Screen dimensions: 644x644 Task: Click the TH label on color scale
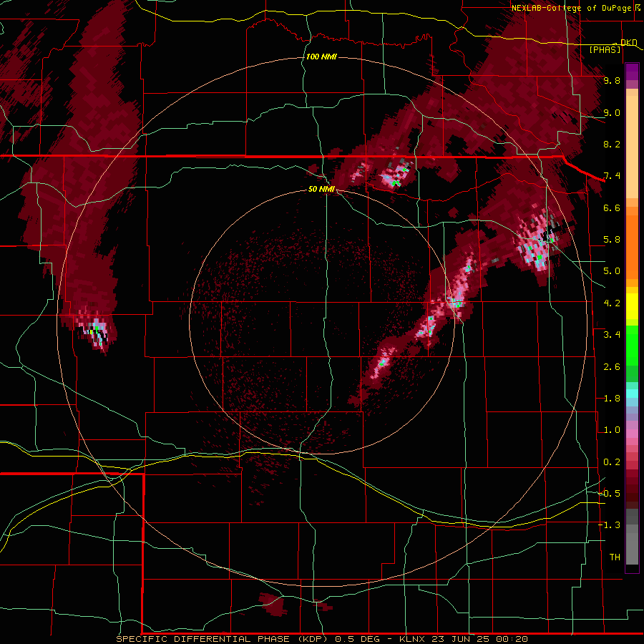point(615,557)
